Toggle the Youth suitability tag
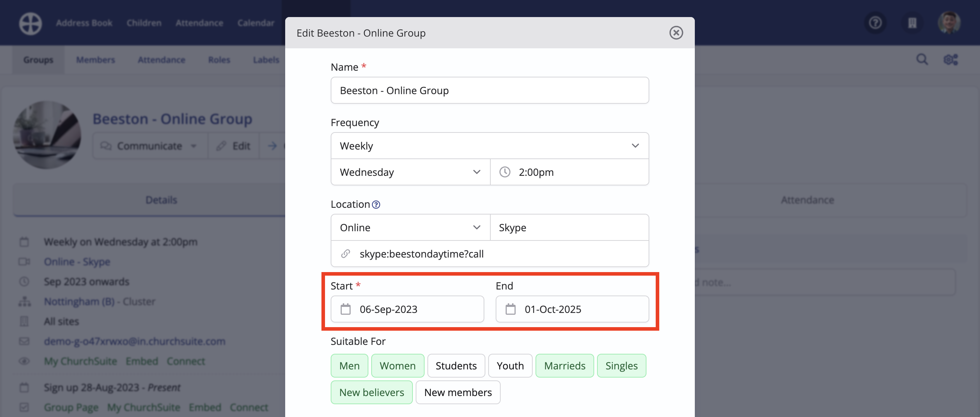 point(510,366)
